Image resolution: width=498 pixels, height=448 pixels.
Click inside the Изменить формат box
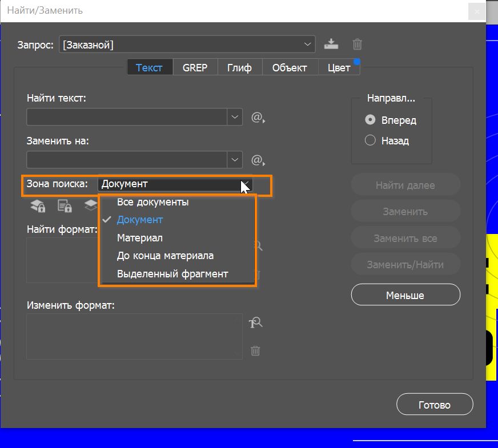pos(134,336)
